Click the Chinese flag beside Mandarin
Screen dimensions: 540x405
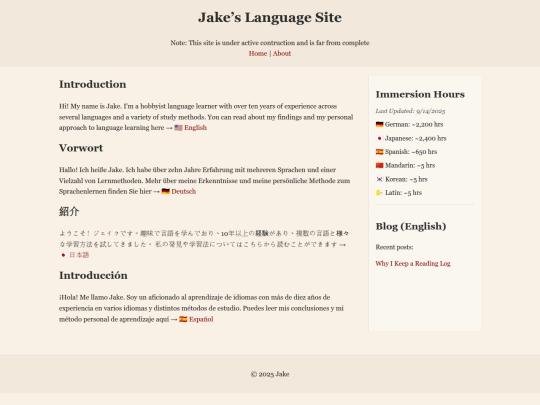click(x=380, y=165)
